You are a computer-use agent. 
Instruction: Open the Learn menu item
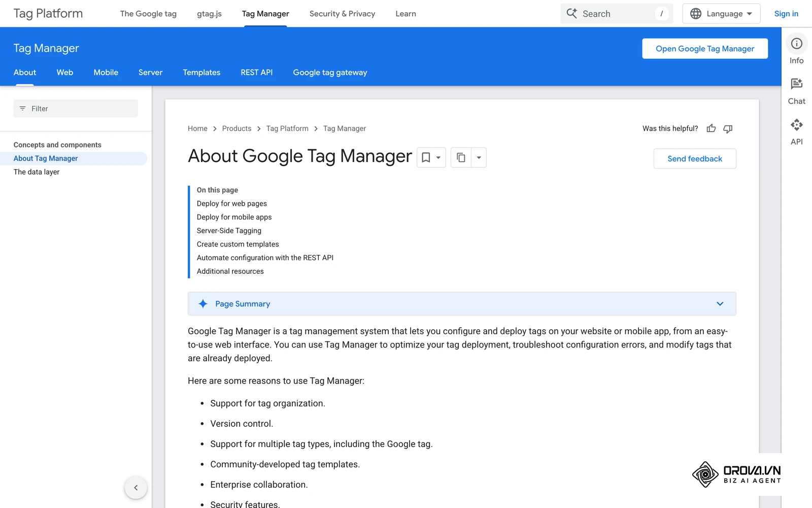(405, 14)
